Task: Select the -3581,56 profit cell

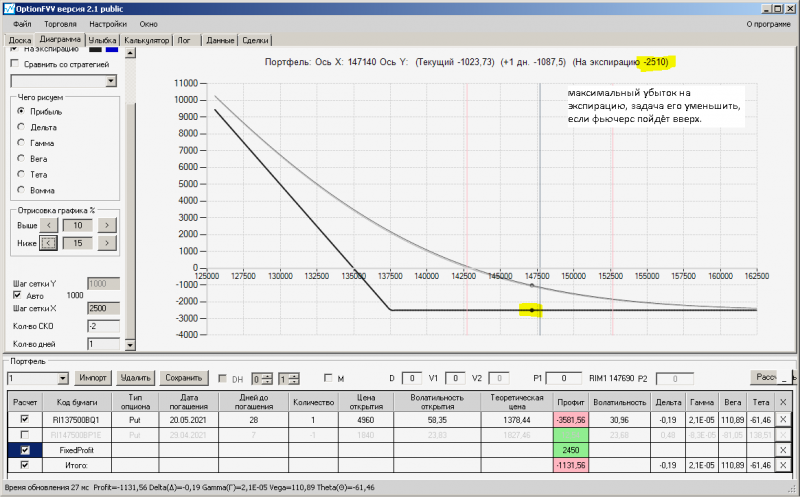Action: pos(570,419)
